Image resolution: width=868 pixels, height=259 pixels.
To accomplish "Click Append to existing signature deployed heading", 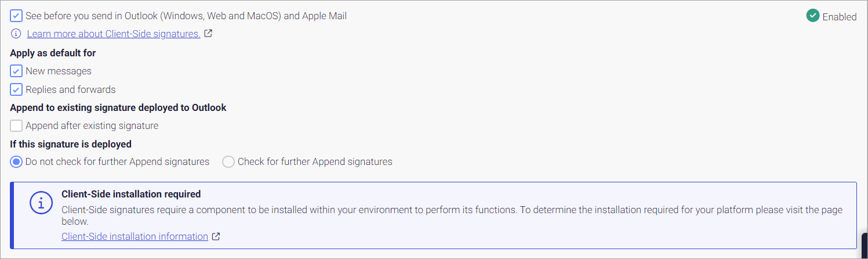I will point(118,107).
